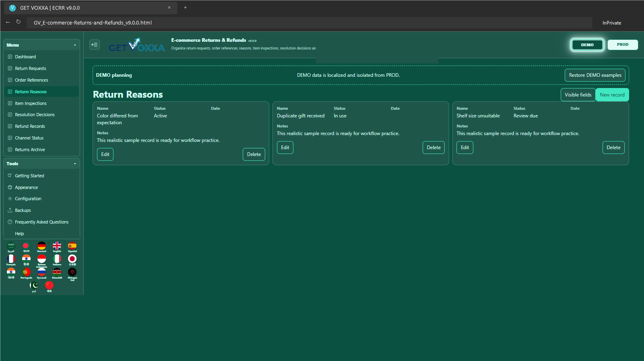Select Return Reasons in the menu
This screenshot has width=644, height=361.
pos(41,92)
